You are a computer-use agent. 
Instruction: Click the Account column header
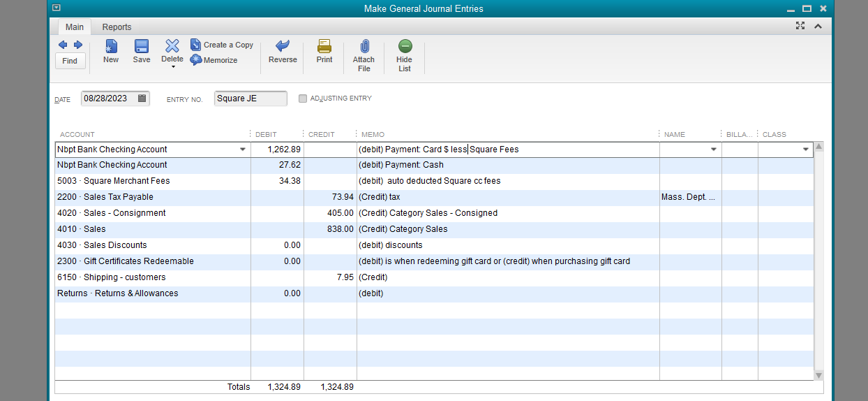pos(77,134)
